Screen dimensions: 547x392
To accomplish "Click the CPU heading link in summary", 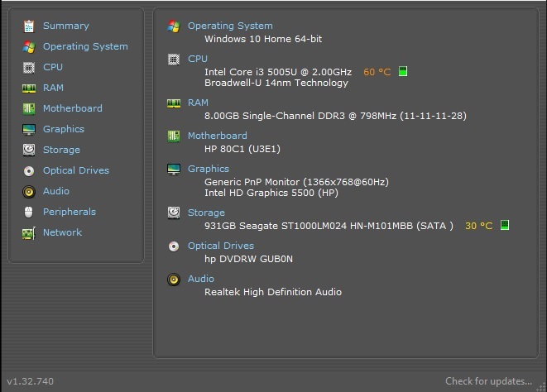I will click(x=198, y=59).
